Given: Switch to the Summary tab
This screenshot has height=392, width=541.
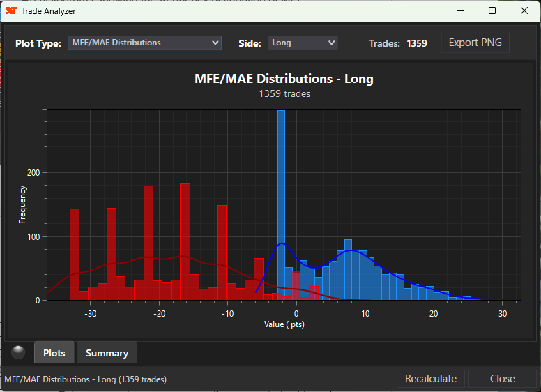Looking at the screenshot, I should (x=107, y=353).
